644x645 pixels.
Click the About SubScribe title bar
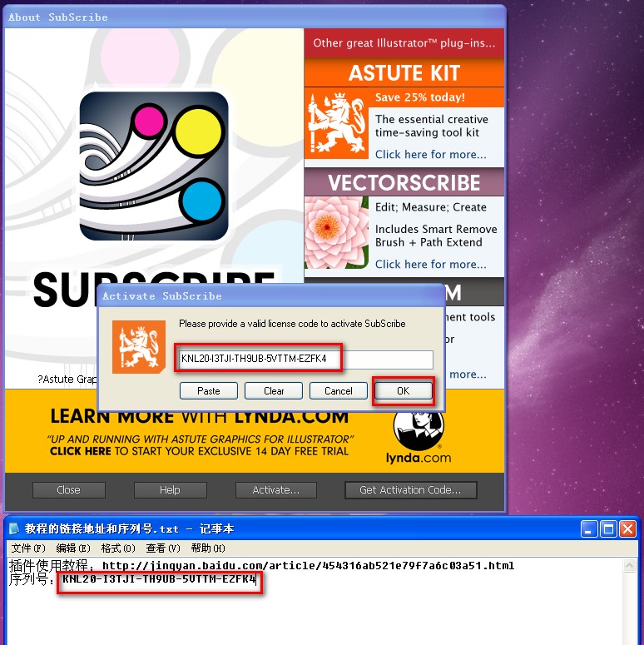pos(255,17)
